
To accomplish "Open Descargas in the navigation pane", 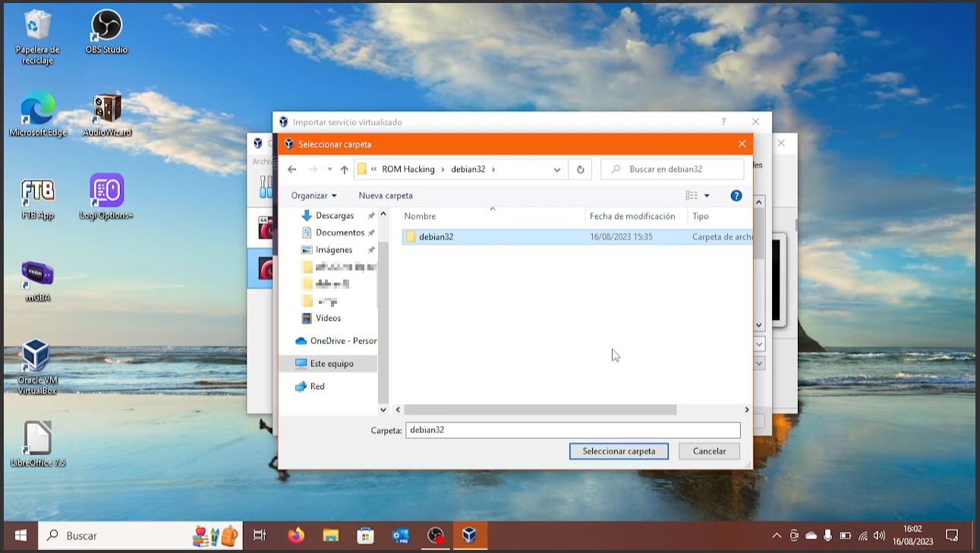I will 334,216.
